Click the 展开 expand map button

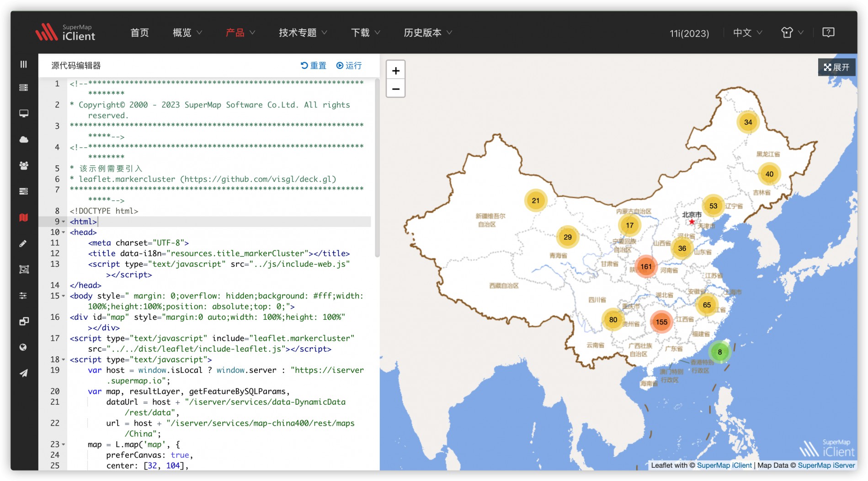pos(836,67)
